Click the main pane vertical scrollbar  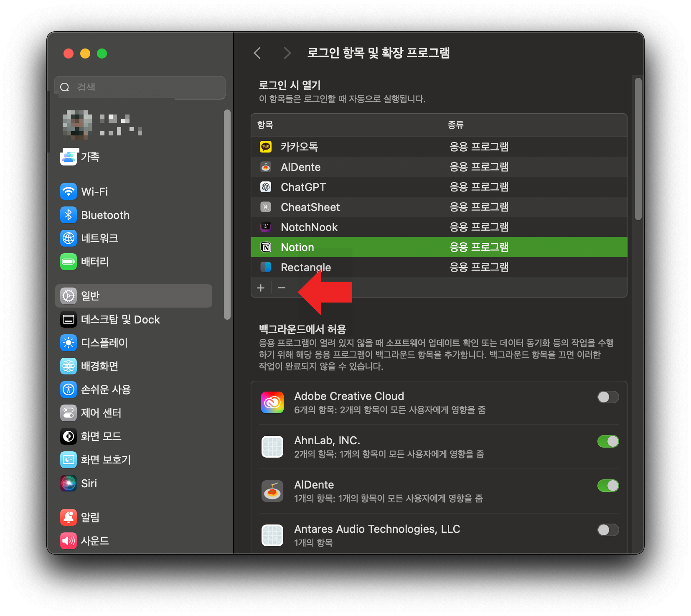pyautogui.click(x=638, y=149)
